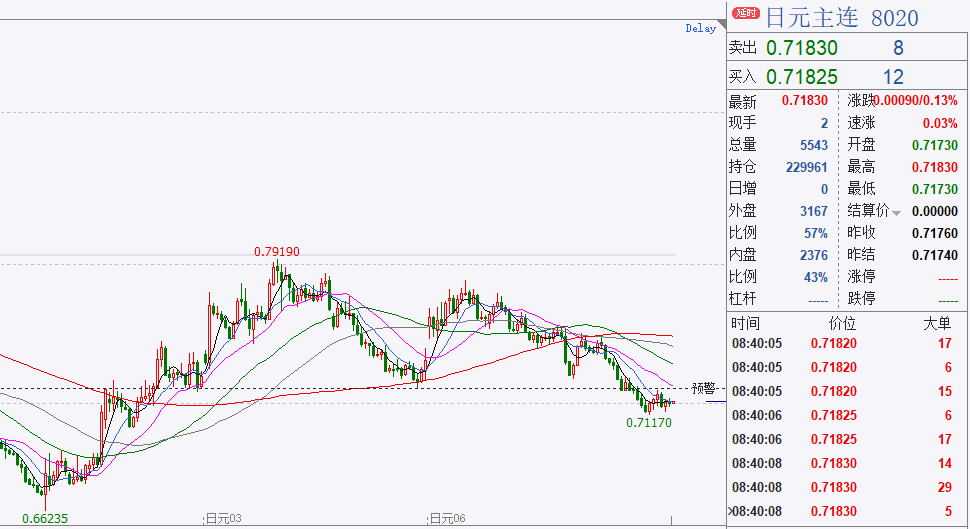Click the corner triangle beside Delay label

click(x=721, y=25)
